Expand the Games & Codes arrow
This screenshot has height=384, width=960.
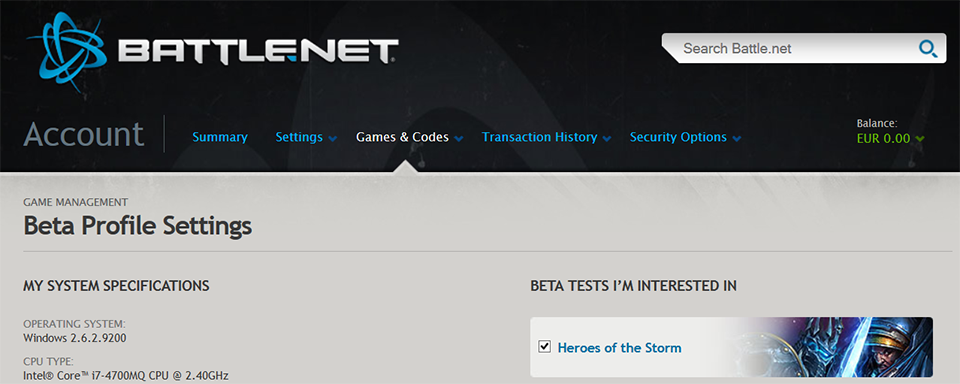(x=459, y=139)
